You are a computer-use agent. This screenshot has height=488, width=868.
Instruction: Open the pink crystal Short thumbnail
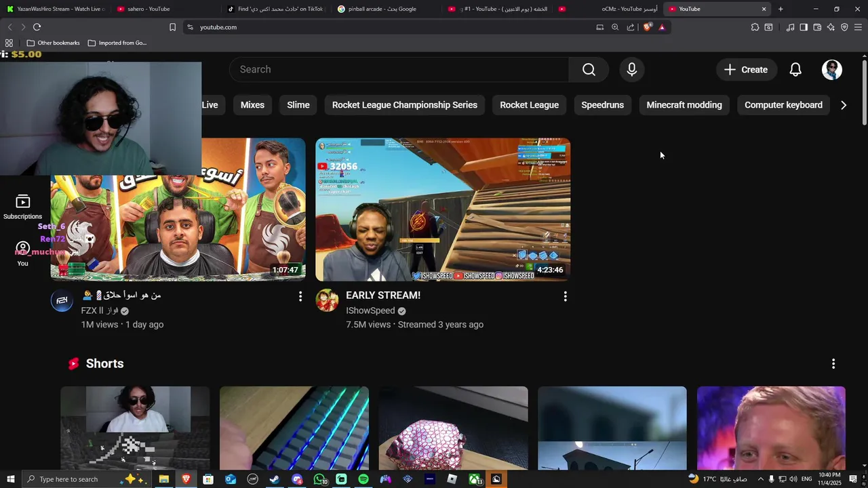pyautogui.click(x=453, y=428)
